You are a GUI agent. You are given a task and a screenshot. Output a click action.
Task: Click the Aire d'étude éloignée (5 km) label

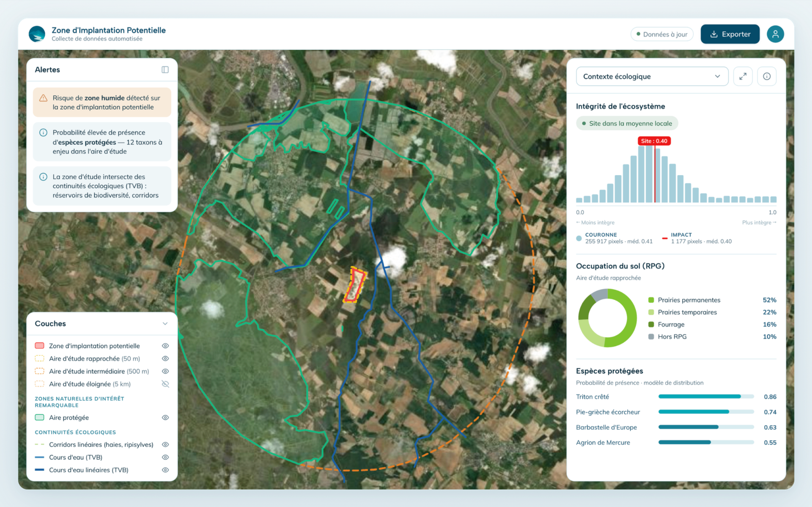pyautogui.click(x=90, y=384)
